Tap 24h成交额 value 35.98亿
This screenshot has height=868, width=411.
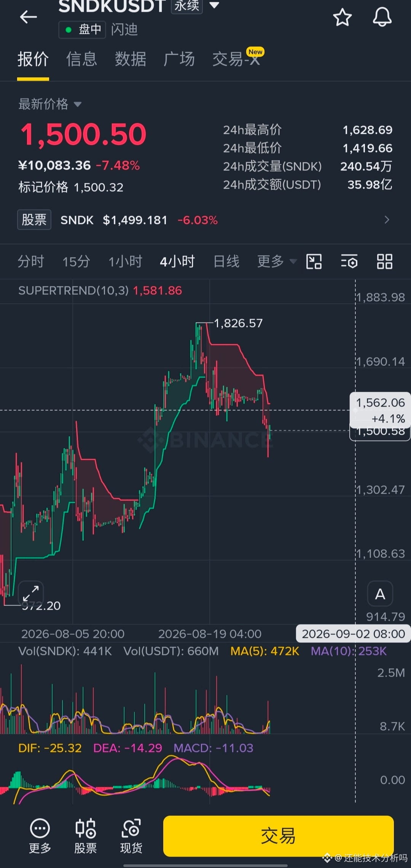[370, 185]
